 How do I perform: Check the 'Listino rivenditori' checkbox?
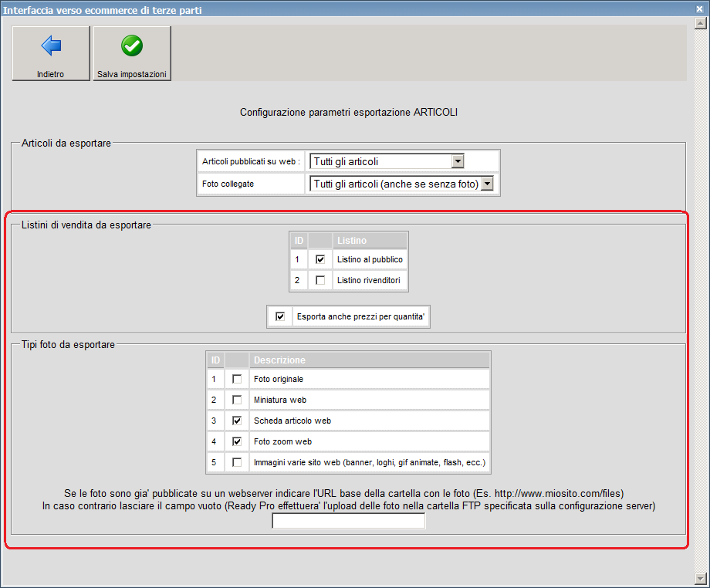320,280
